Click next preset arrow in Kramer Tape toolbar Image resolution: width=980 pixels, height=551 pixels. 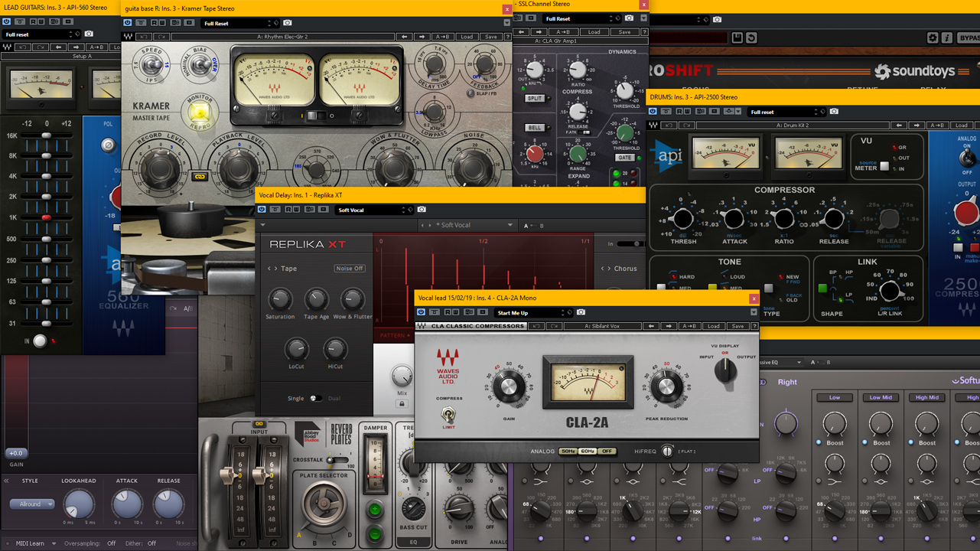(422, 37)
